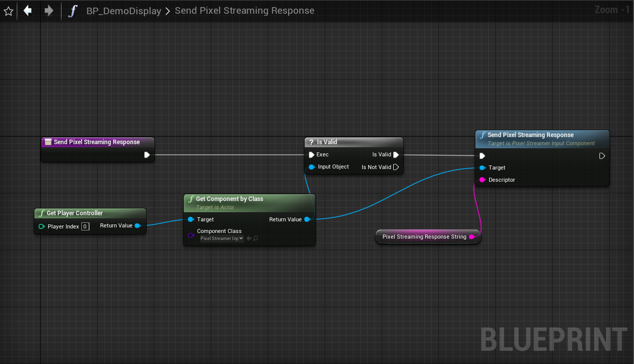Click the Target pin on Send Pixel Streaming Response
The width and height of the screenshot is (634, 364).
483,168
